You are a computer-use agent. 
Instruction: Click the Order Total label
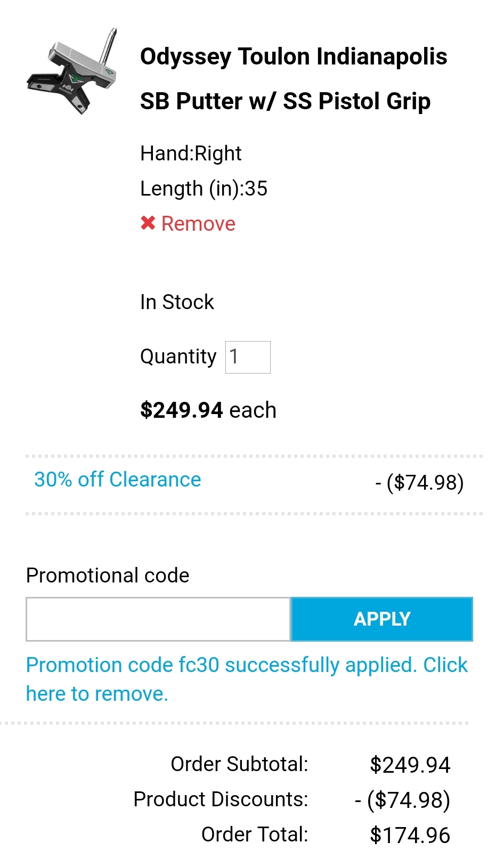[255, 835]
